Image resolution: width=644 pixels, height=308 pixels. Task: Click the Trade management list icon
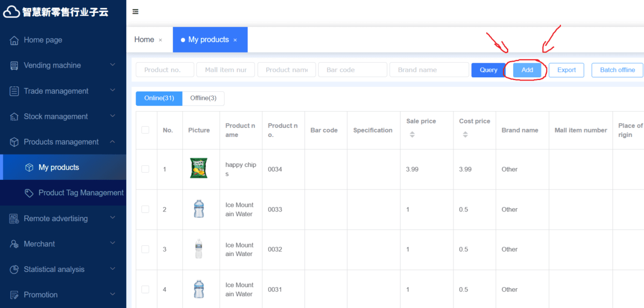click(14, 91)
